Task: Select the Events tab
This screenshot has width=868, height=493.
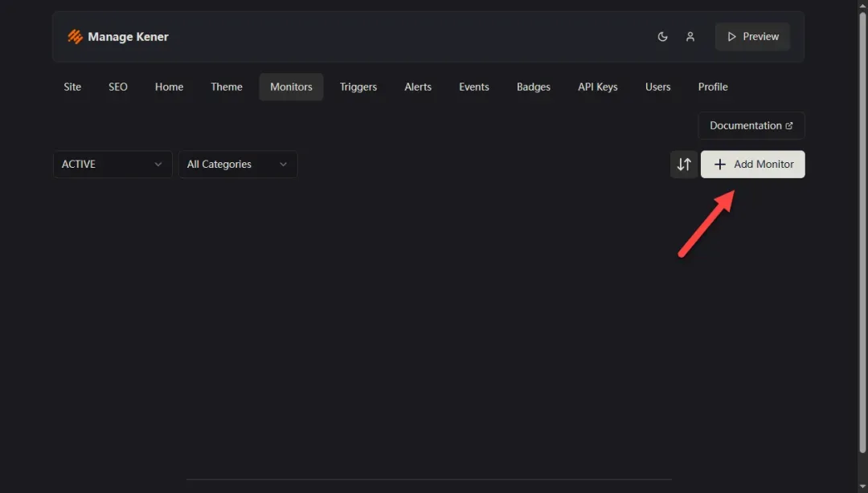Action: click(x=474, y=87)
